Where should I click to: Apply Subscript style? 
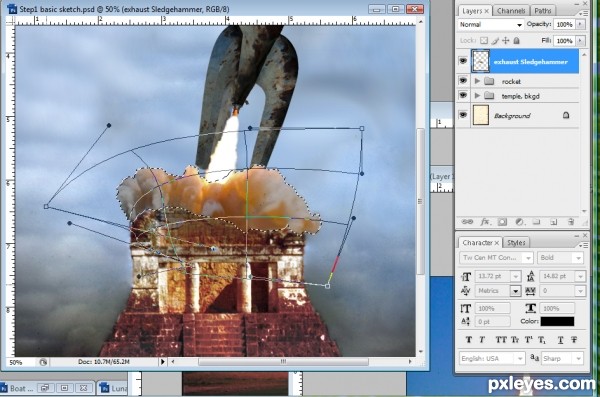pyautogui.click(x=542, y=340)
